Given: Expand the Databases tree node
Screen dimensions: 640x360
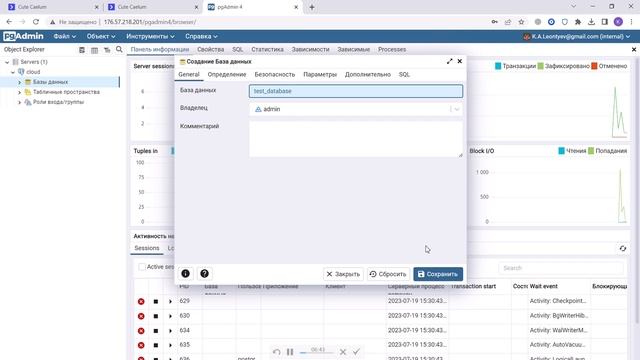Looking at the screenshot, I should [x=19, y=82].
